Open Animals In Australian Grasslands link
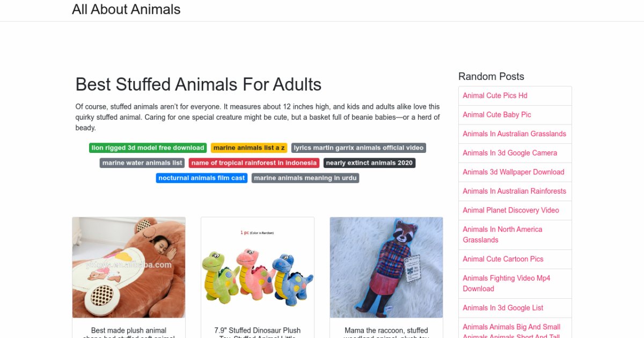This screenshot has width=644, height=338. [514, 134]
